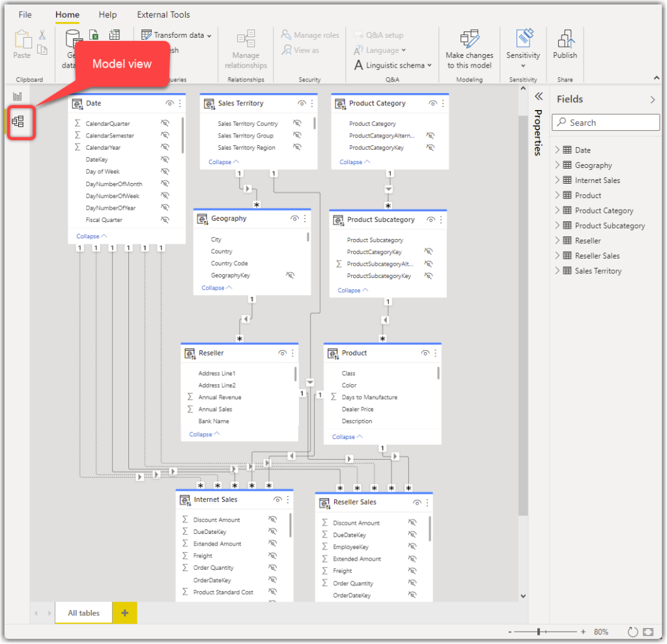The image size is (667, 644).
Task: Click the zoom out minus button
Action: (509, 632)
